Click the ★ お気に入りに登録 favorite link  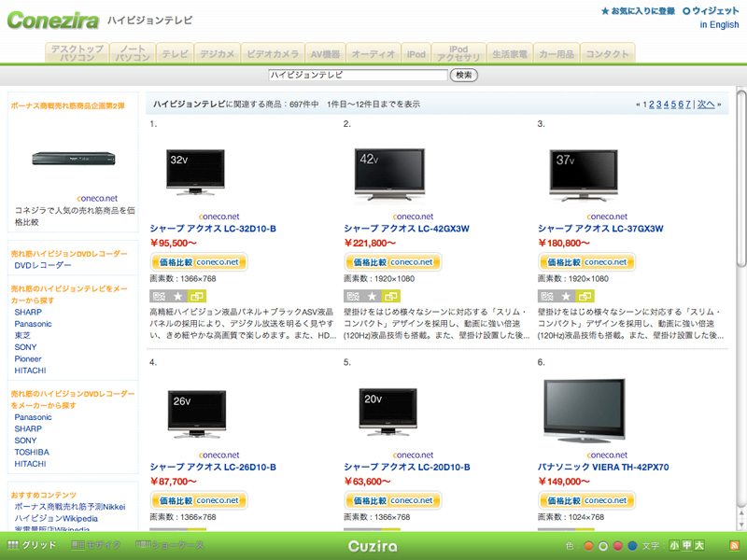[637, 11]
